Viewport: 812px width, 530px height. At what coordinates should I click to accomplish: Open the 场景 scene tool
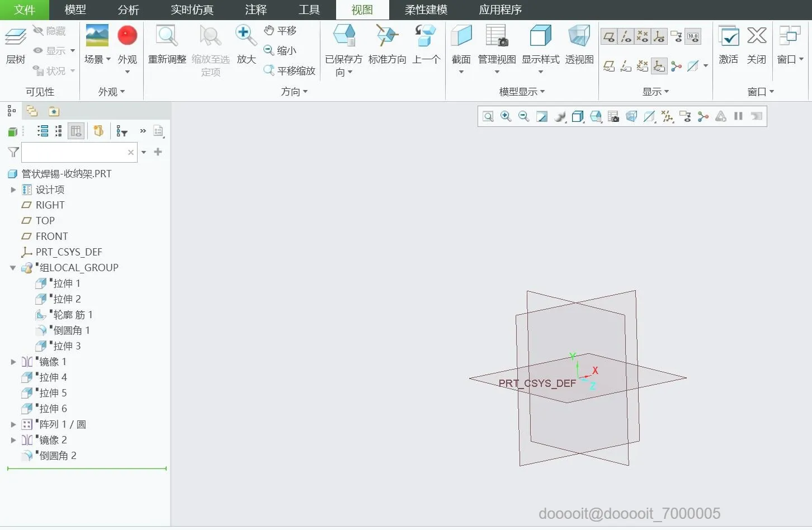(x=97, y=45)
